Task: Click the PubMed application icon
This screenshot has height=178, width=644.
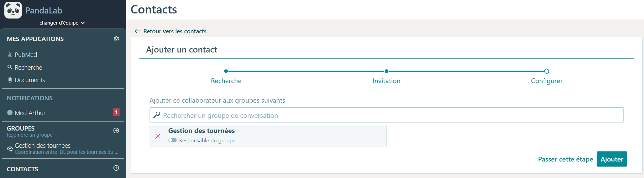Action: pyautogui.click(x=10, y=55)
